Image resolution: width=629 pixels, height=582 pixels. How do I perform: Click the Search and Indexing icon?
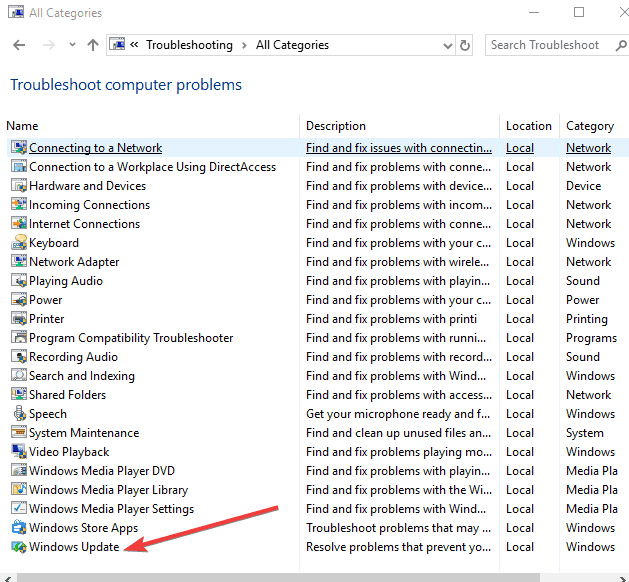pos(19,375)
